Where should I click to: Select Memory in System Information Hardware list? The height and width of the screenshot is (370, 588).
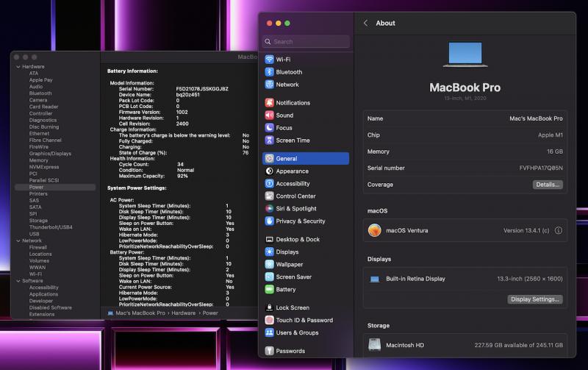pos(39,160)
